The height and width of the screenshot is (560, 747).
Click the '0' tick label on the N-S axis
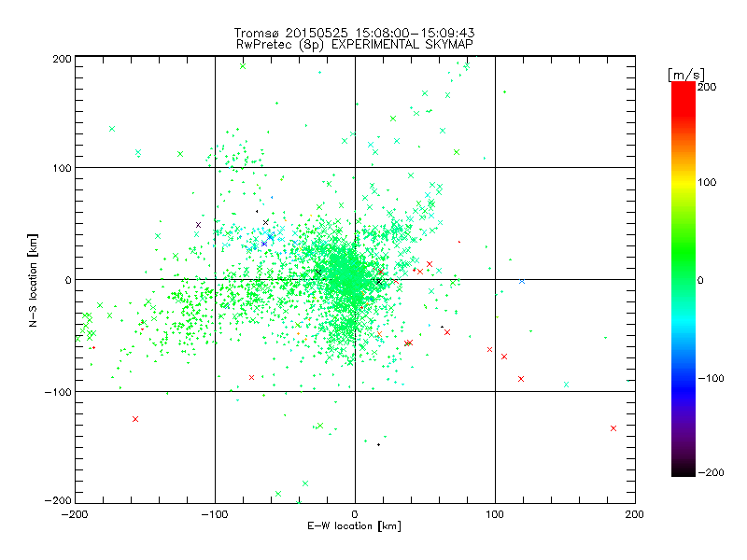(x=68, y=280)
